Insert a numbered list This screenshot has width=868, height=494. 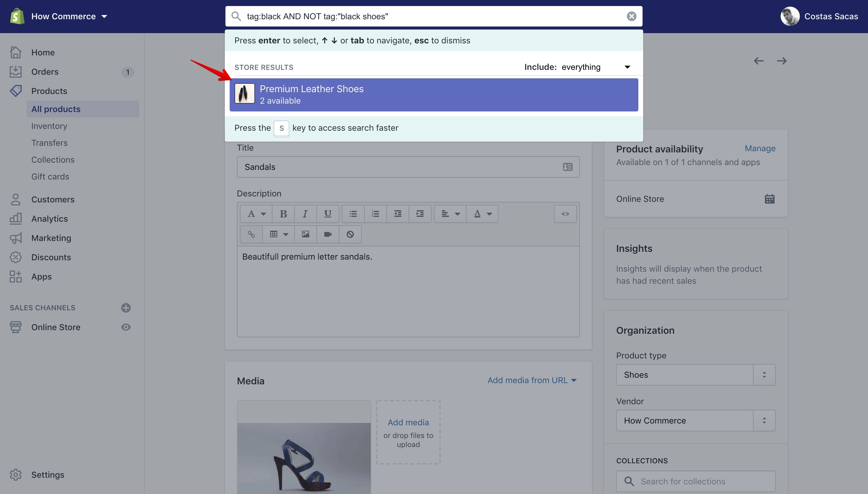[x=376, y=214]
